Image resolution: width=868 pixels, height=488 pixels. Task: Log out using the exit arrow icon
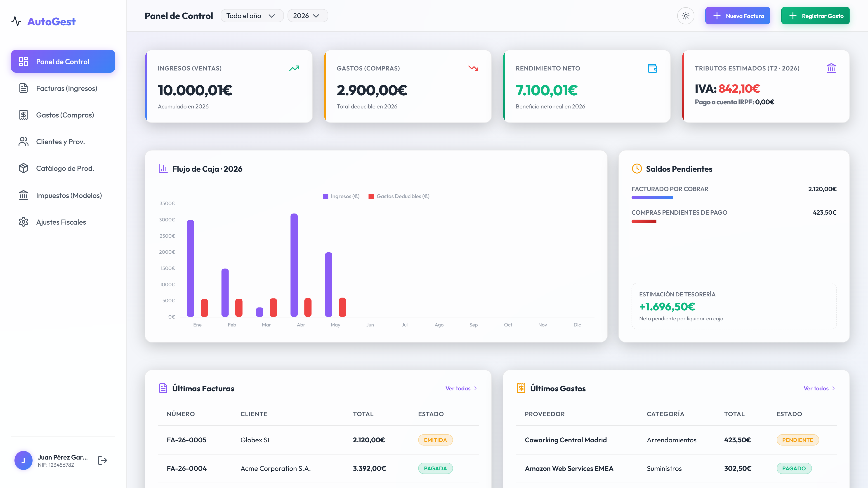[x=102, y=460]
